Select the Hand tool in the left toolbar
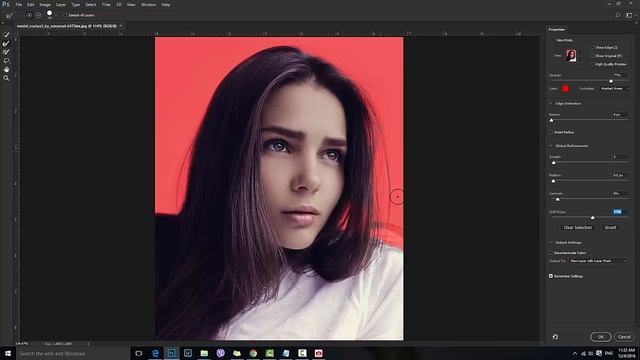 [7, 69]
